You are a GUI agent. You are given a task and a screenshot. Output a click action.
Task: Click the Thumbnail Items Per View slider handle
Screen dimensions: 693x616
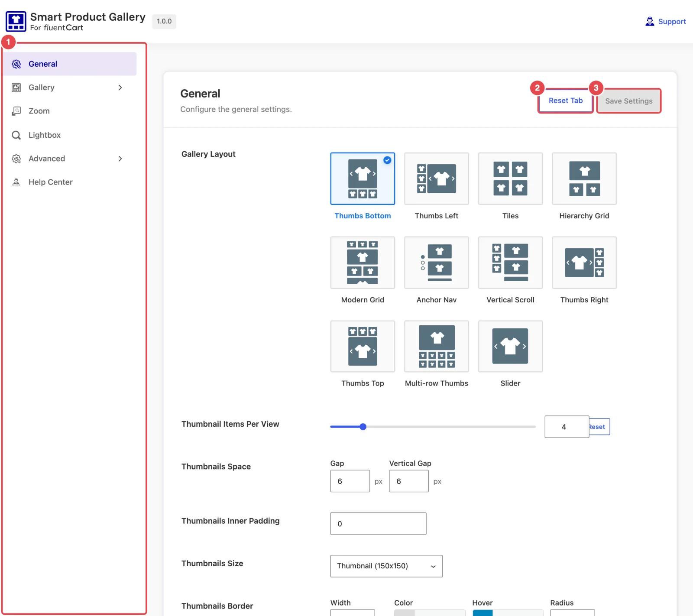click(363, 427)
